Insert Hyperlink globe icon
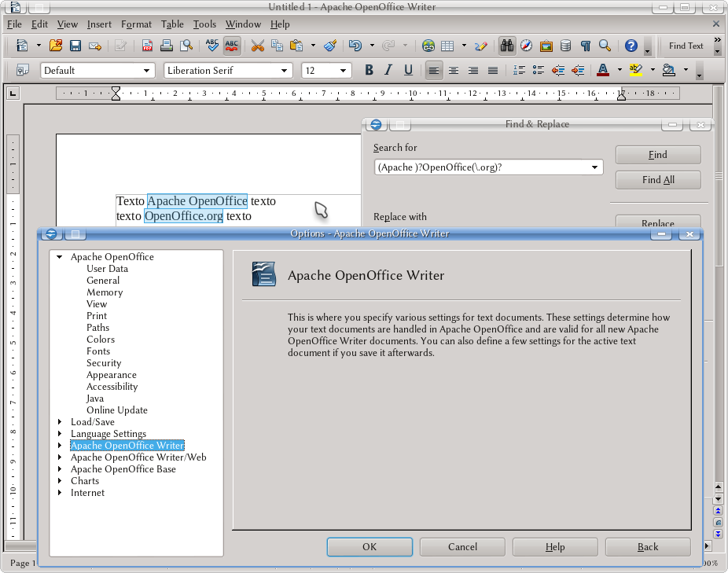Image resolution: width=728 pixels, height=573 pixels. (x=428, y=46)
